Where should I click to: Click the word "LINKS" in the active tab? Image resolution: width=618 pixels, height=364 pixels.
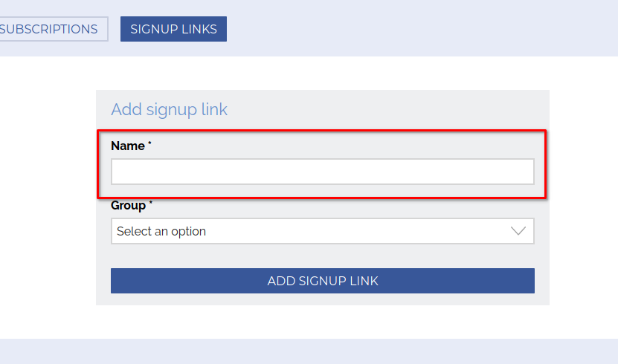pyautogui.click(x=197, y=29)
